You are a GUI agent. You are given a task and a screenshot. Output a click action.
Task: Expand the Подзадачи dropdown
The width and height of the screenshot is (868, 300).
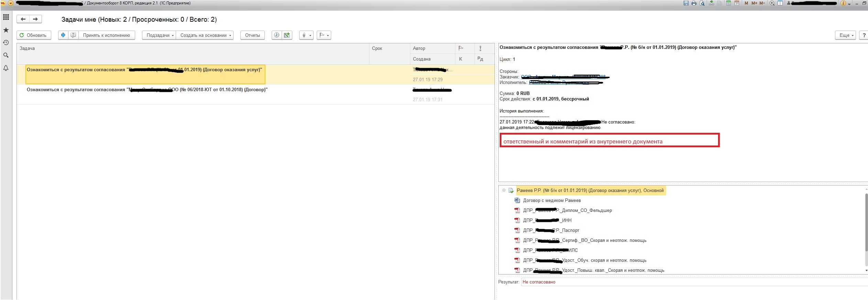[159, 35]
